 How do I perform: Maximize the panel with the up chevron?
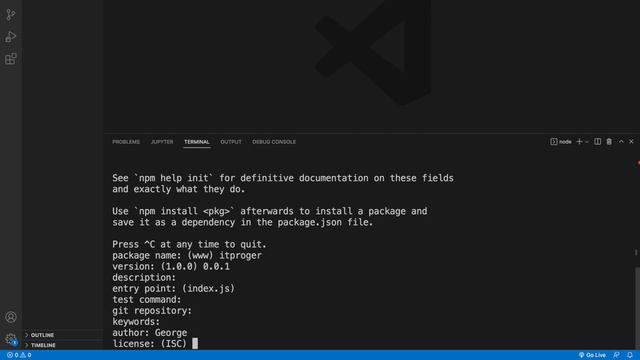621,142
